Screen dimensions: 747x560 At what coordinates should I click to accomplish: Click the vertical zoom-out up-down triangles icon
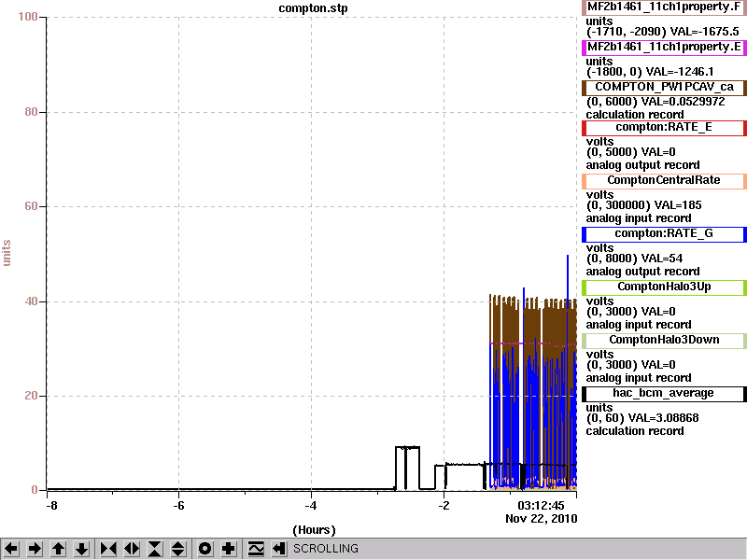pyautogui.click(x=178, y=549)
